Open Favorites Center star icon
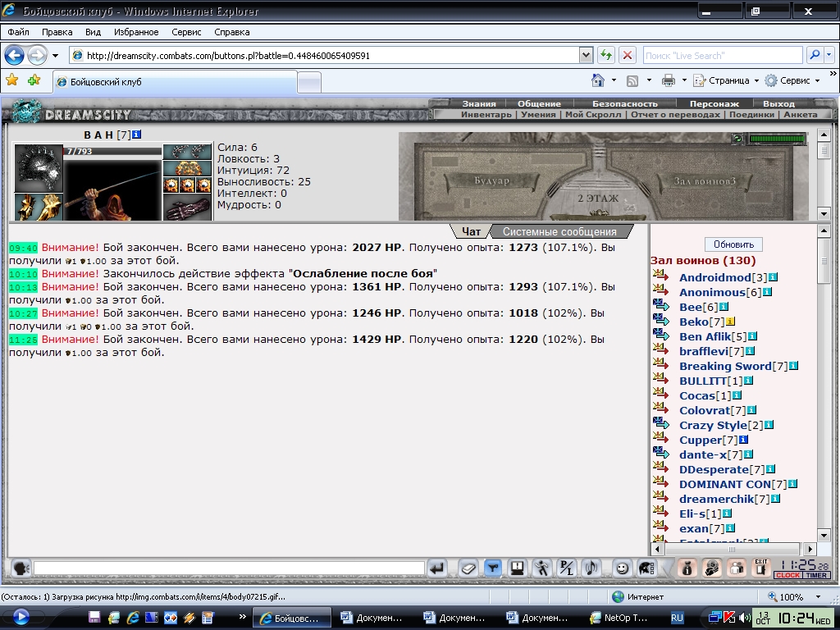Image resolution: width=840 pixels, height=630 pixels. tap(11, 80)
